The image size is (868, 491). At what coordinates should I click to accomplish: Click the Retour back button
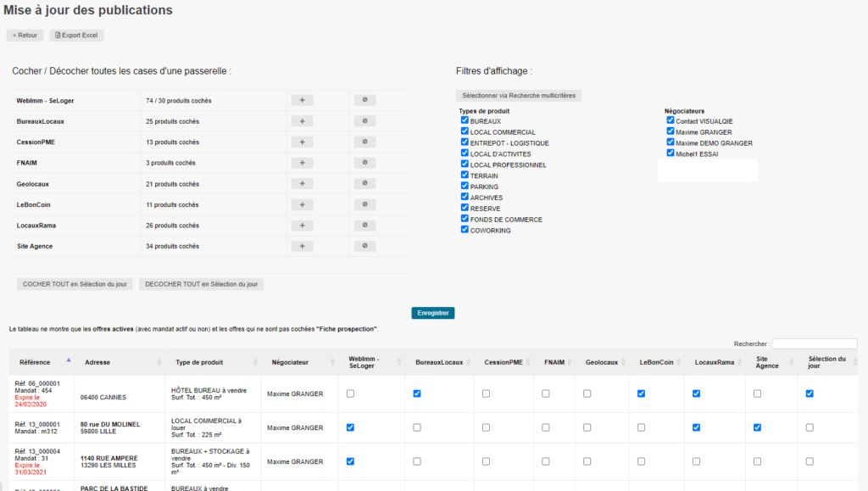pyautogui.click(x=25, y=36)
